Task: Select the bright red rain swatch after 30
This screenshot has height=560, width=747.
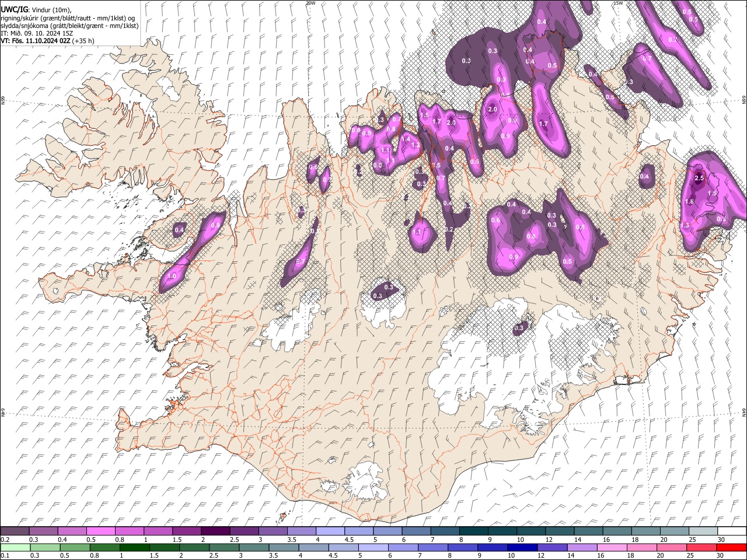Action: [x=731, y=547]
